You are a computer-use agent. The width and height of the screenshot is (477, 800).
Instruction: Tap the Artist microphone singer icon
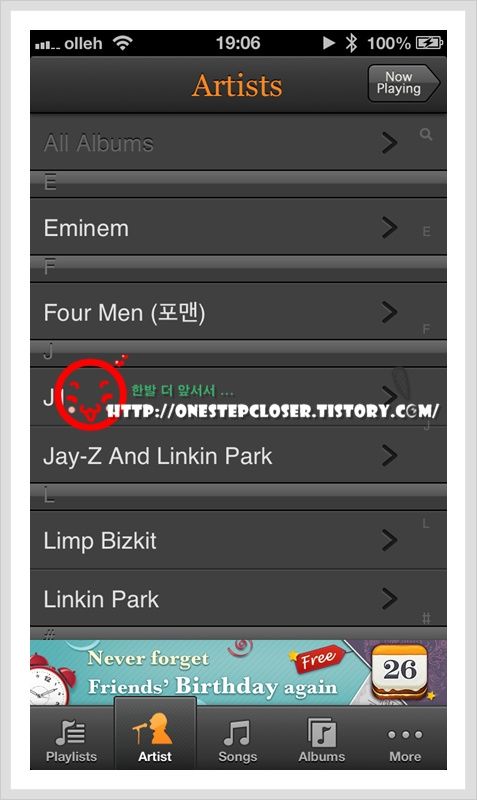(154, 729)
